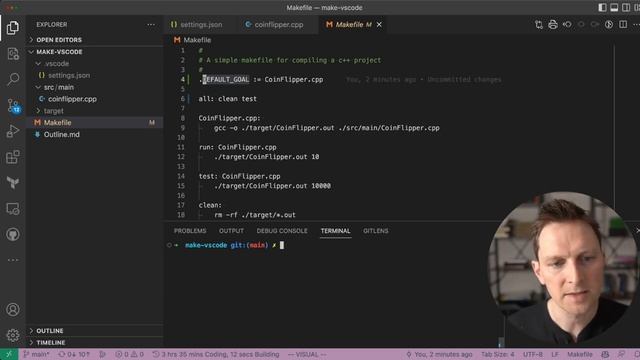
Task: Open the GitLens panel tab
Action: click(376, 231)
